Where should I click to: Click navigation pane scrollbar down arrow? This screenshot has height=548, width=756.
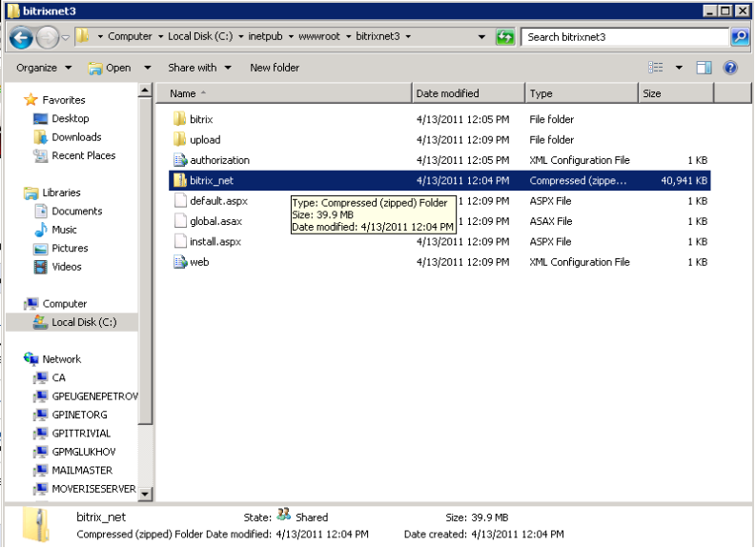[145, 494]
